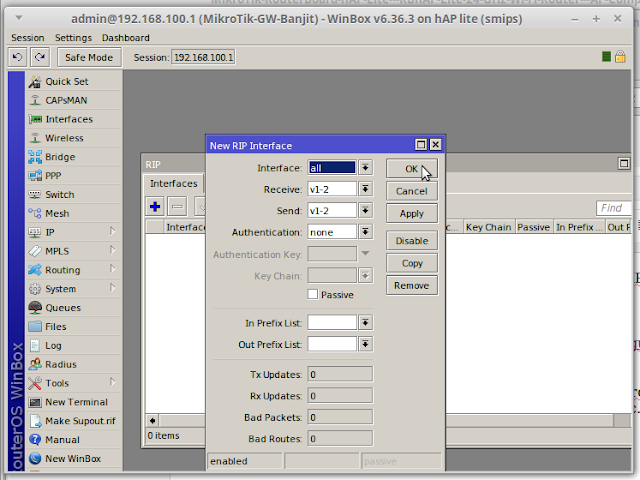
Task: Click Make Supout.rif
Action: tap(74, 421)
